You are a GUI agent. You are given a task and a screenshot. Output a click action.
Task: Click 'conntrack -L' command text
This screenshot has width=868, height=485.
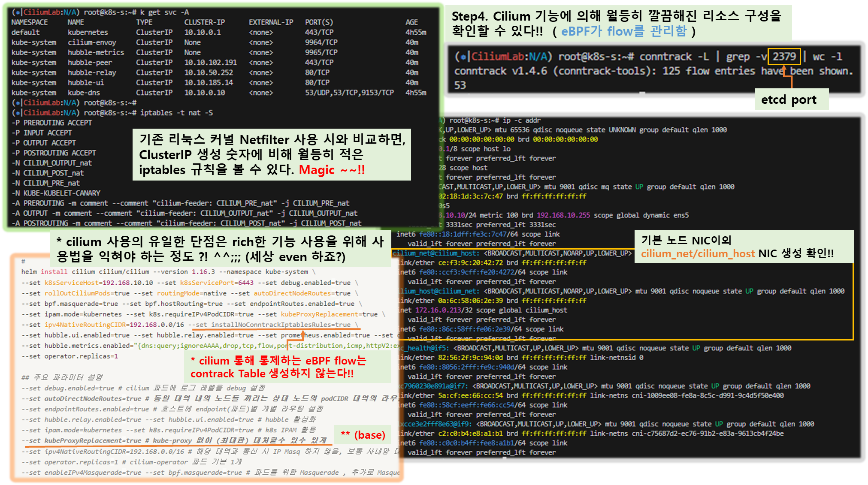tap(674, 57)
